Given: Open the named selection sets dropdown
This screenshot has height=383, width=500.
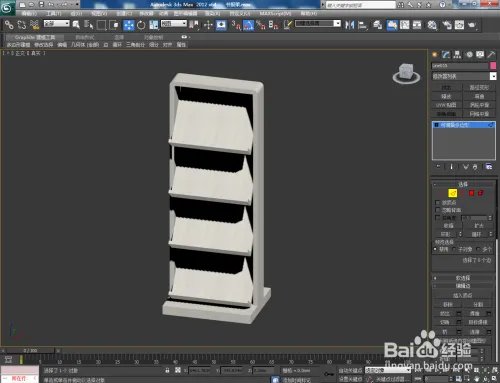Looking at the screenshot, I should click(x=318, y=23).
